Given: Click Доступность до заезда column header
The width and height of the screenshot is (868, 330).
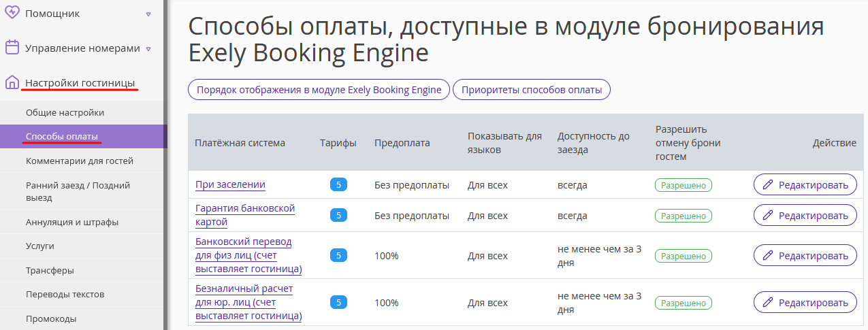Looking at the screenshot, I should tap(594, 143).
